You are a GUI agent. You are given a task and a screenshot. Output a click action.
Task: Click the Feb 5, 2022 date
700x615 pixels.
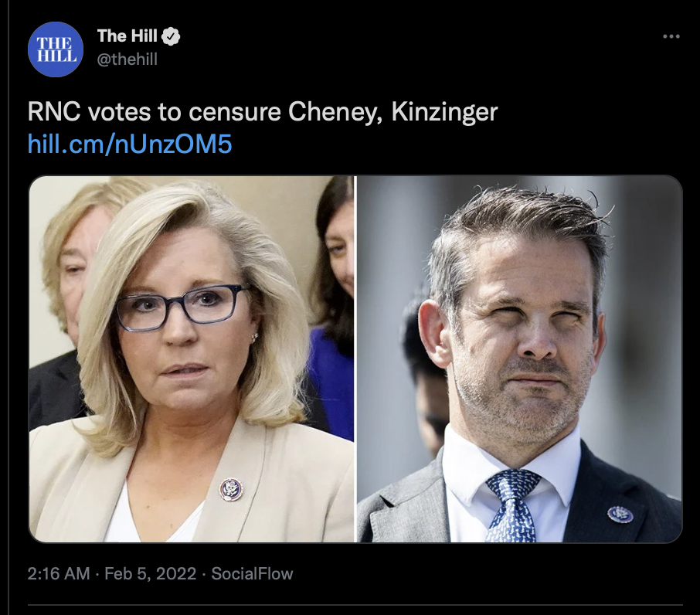(x=150, y=573)
